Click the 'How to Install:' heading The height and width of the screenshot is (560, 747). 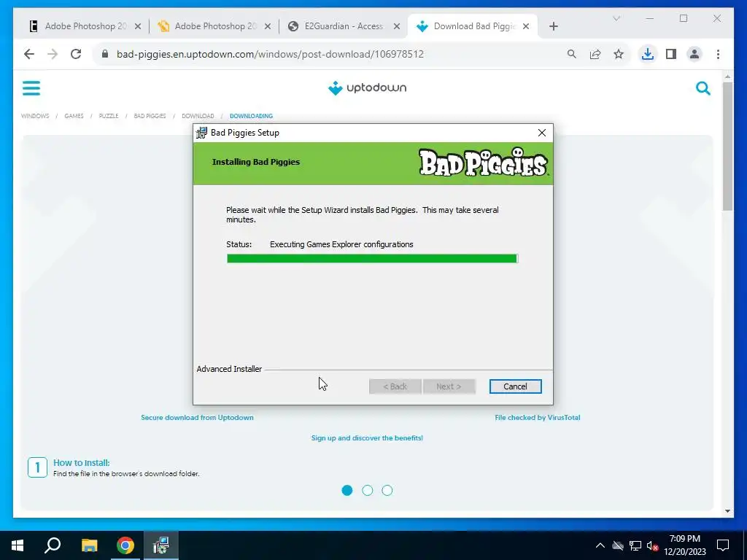point(82,463)
